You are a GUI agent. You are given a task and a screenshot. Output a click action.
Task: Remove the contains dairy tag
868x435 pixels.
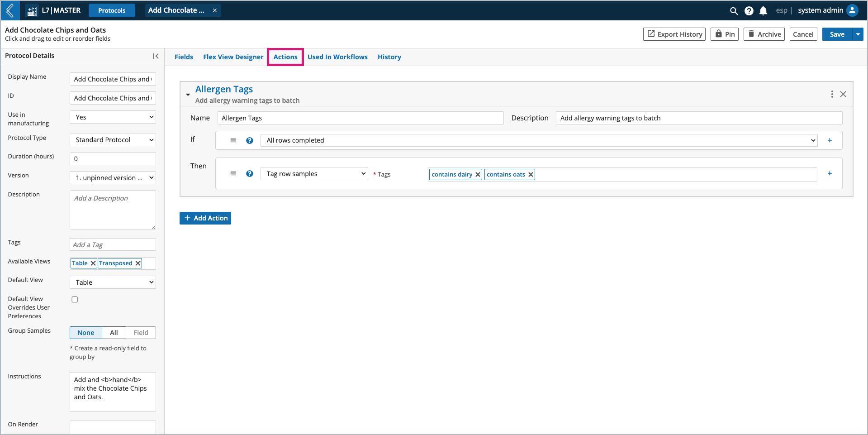point(478,174)
